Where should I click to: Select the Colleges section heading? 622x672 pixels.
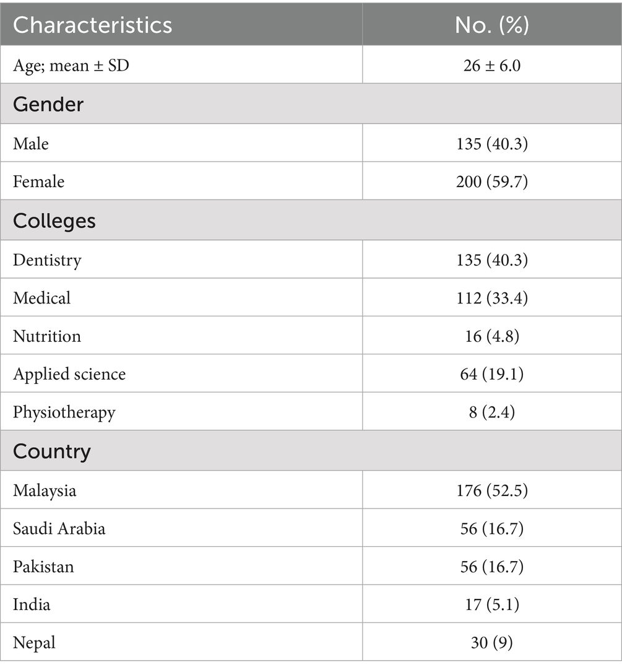pos(54,220)
